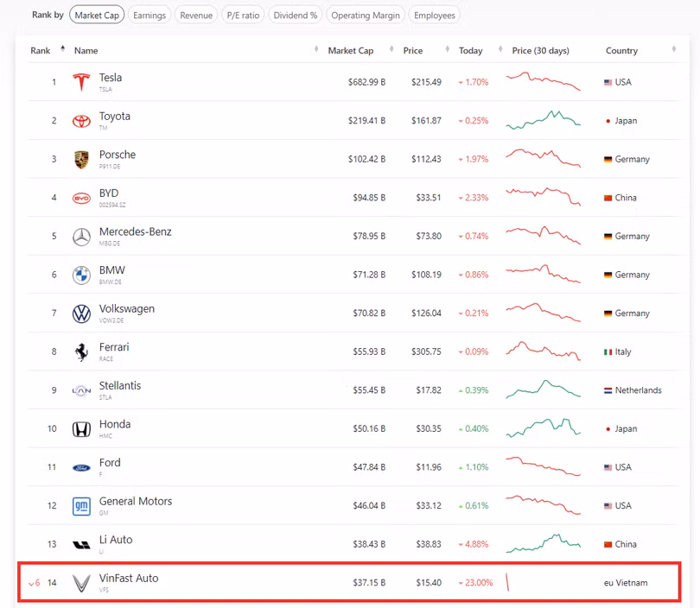Switch ranking to Earnings

pyautogui.click(x=150, y=16)
